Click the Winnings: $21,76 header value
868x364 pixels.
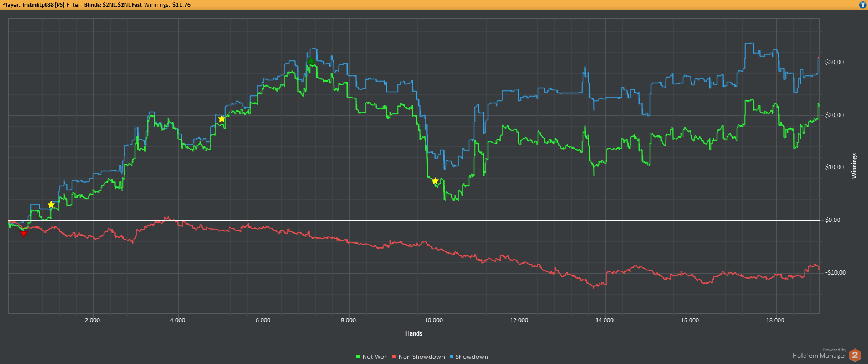click(x=167, y=4)
